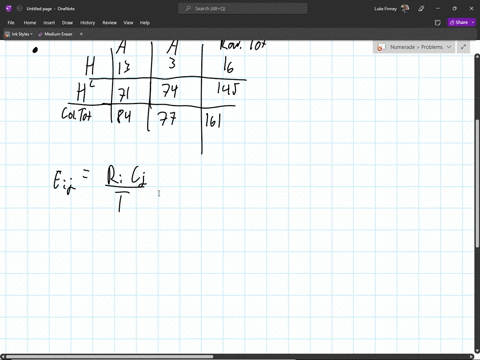Screen dimensions: 480x360
Task: Expand the Customize Quick Access Toolbar arrow
Action: pos(81,34)
